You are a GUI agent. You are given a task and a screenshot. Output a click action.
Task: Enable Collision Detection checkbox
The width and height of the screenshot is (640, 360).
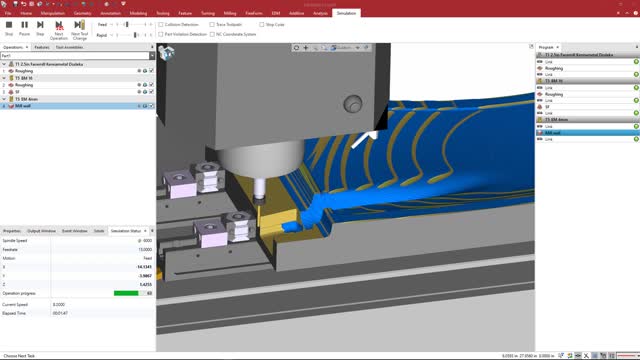(x=161, y=24)
